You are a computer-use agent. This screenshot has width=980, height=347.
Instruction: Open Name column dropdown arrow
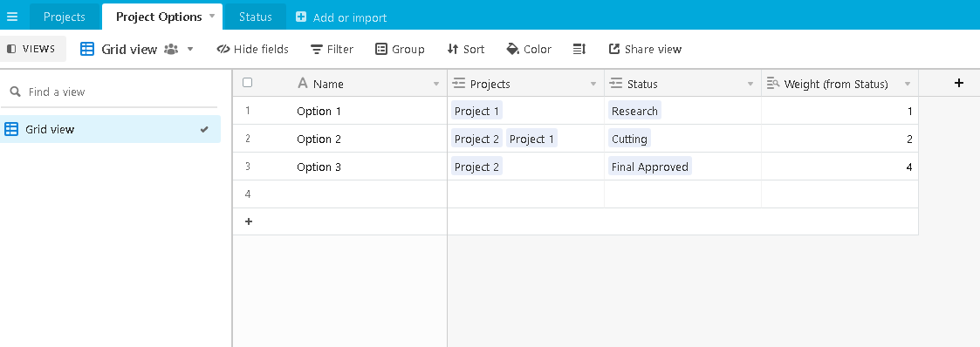pyautogui.click(x=436, y=84)
